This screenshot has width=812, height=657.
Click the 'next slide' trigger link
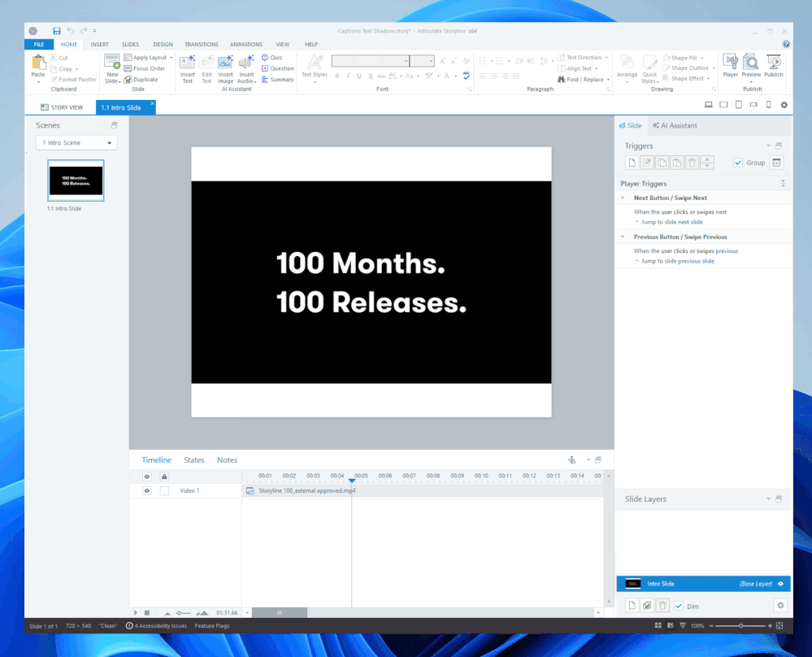(x=690, y=222)
